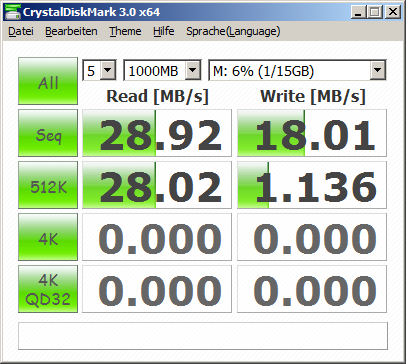Maximize the CrystalDiskMark window
This screenshot has height=364, width=406.
point(375,12)
